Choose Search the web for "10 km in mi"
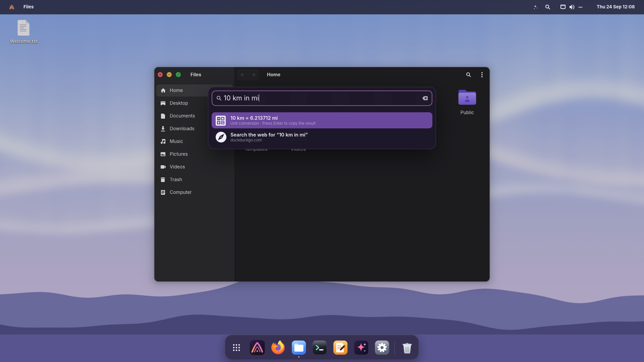Viewport: 644px width, 362px height. 322,137
